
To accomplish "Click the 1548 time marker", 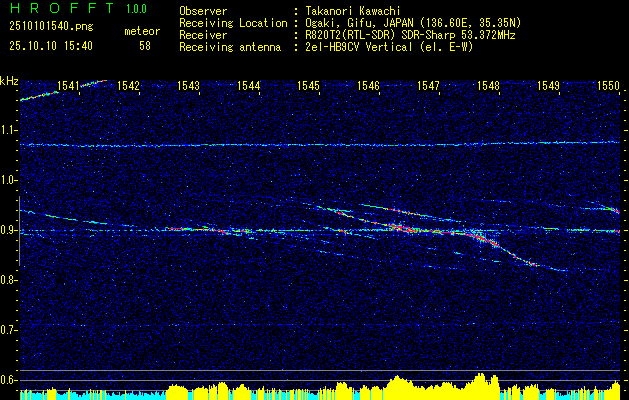I will 488,85.
